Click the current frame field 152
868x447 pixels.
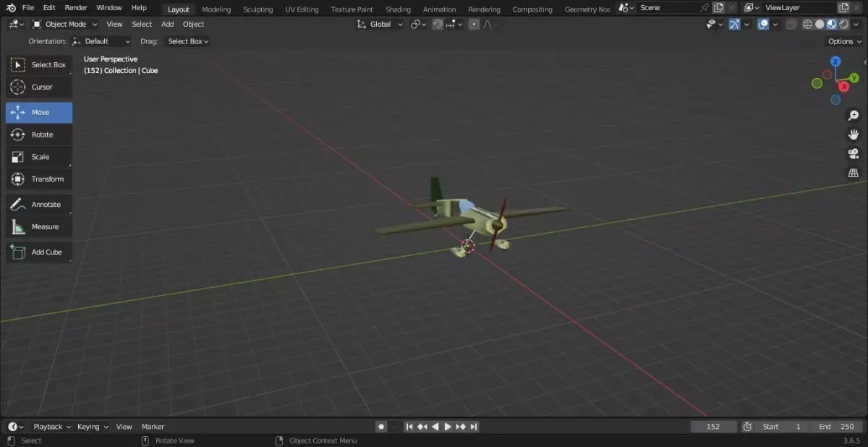point(713,427)
